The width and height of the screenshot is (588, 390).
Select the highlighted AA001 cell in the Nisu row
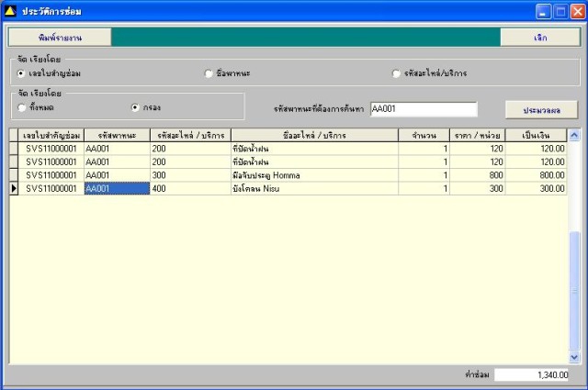pos(117,188)
